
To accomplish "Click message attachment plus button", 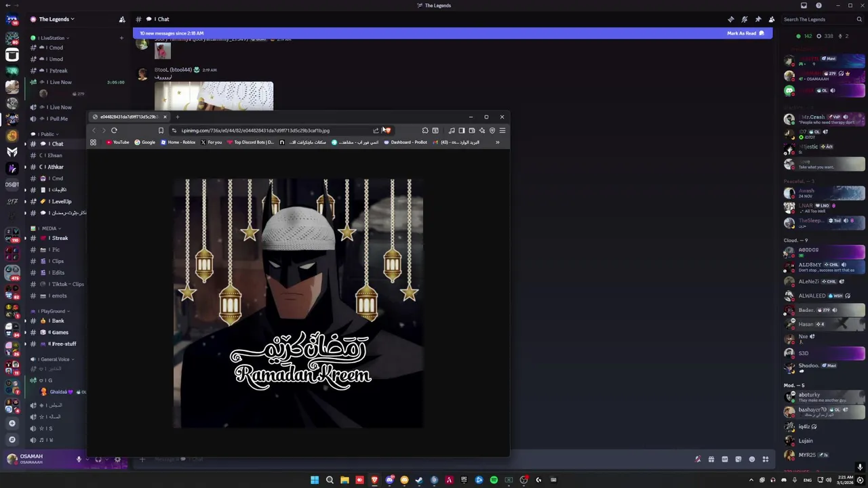I will coord(142,460).
